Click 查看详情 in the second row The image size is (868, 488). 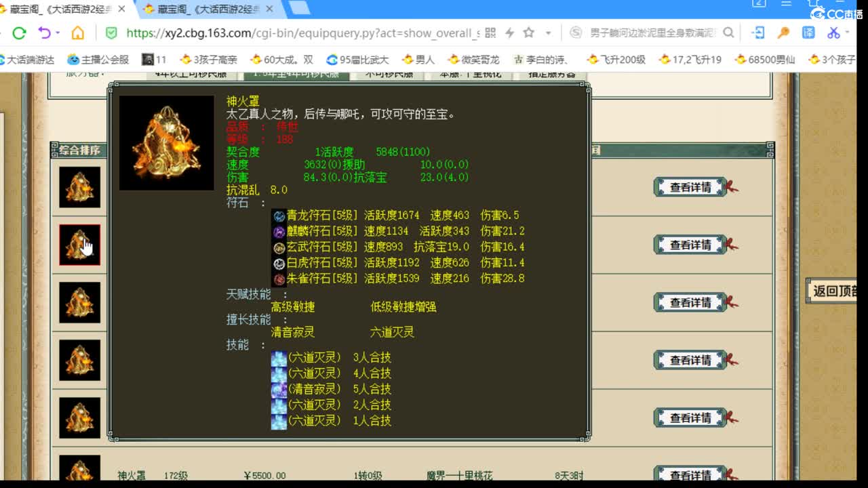690,245
